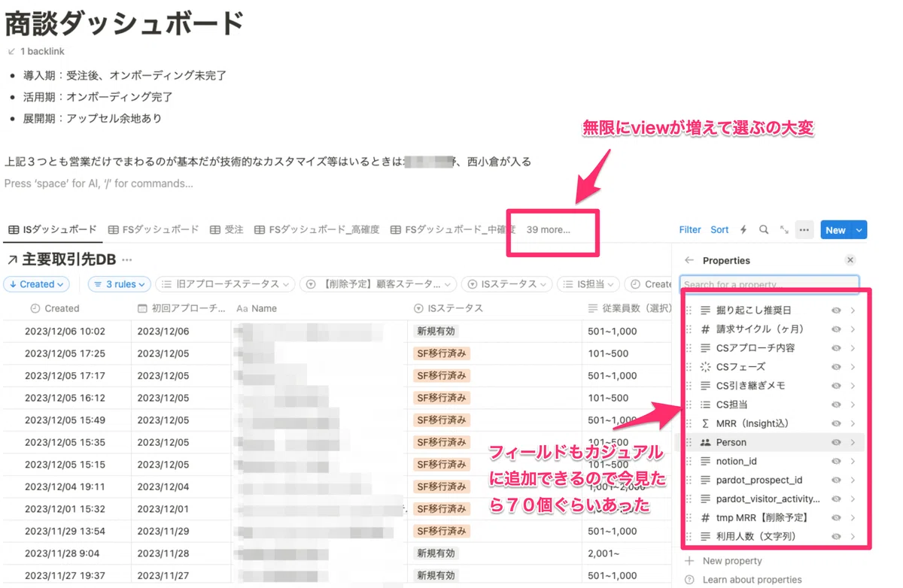Close the Properties panel
The width and height of the screenshot is (903, 588).
[x=850, y=260]
